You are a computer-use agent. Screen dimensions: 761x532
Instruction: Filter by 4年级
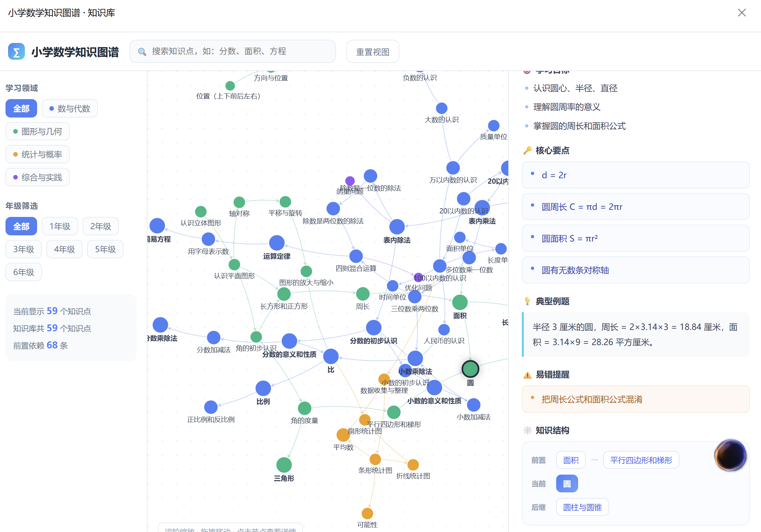(64, 249)
